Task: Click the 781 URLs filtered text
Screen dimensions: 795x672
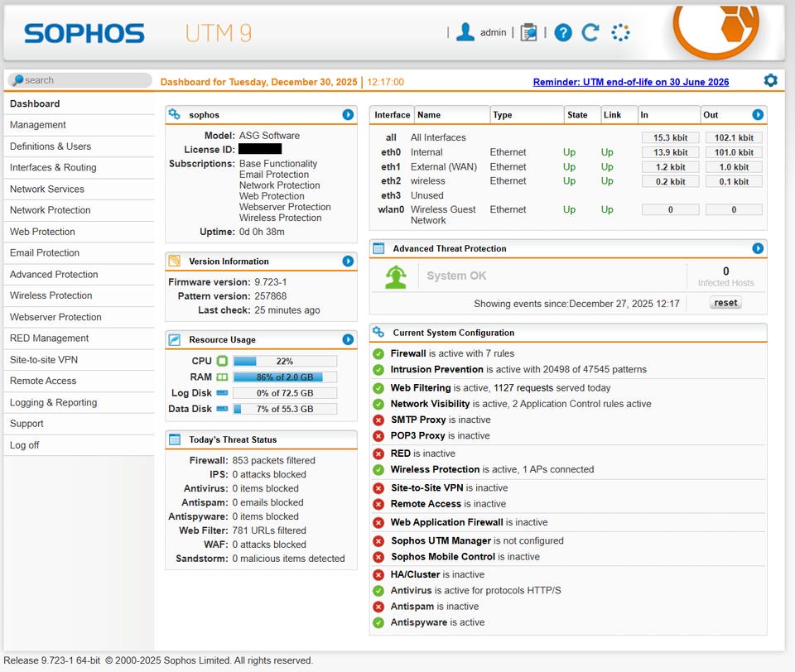Action: tap(269, 530)
